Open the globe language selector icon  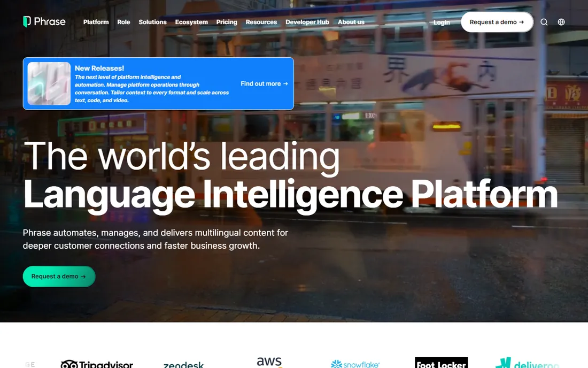tap(561, 22)
